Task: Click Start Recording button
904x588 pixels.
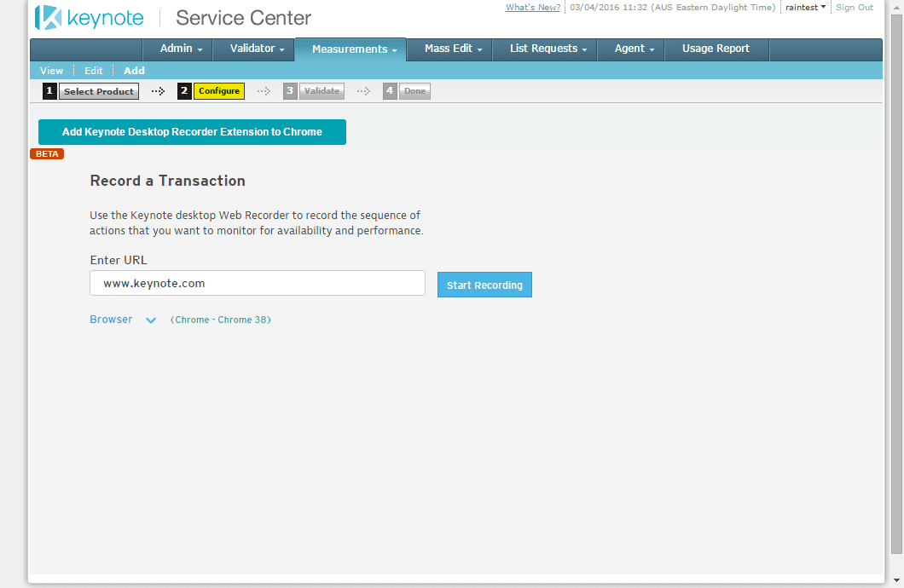Action: [x=484, y=285]
